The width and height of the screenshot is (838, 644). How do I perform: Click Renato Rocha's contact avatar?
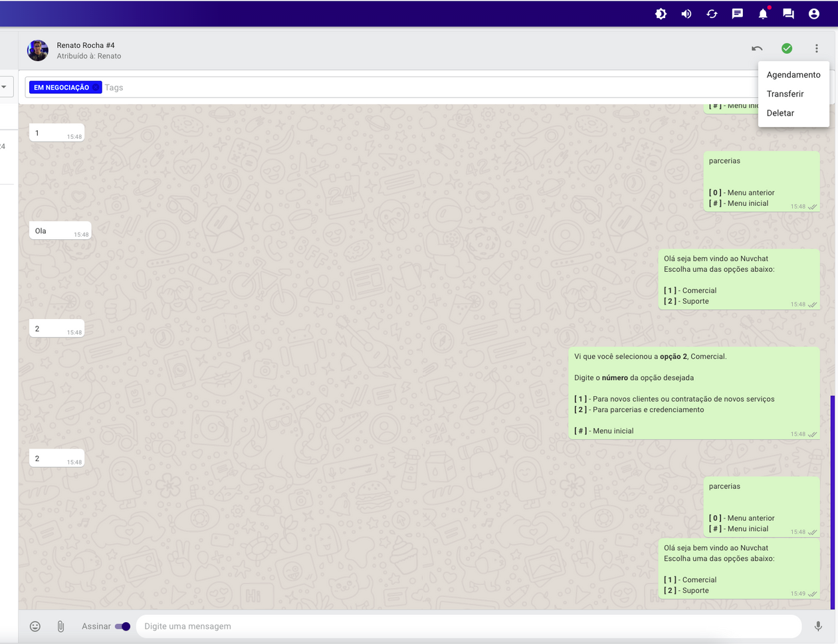pyautogui.click(x=38, y=51)
